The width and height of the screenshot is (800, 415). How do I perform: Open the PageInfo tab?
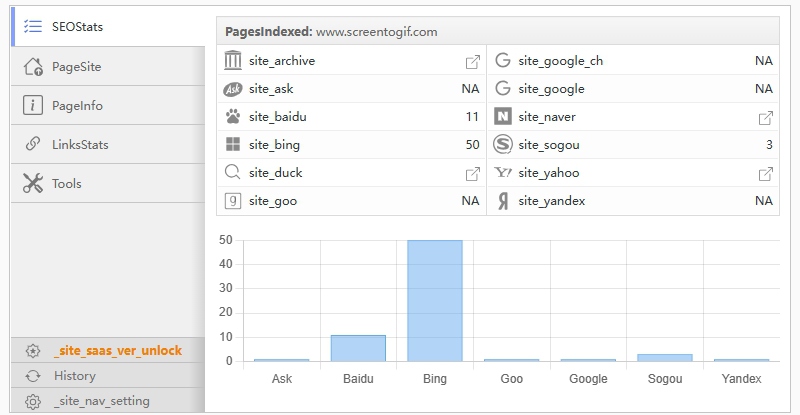(x=77, y=106)
